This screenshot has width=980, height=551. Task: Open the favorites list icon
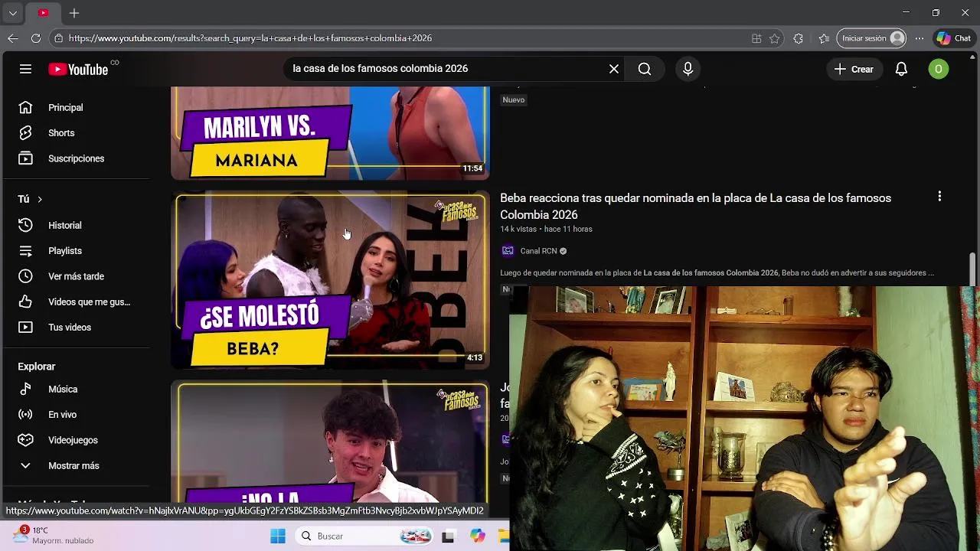[x=824, y=38]
